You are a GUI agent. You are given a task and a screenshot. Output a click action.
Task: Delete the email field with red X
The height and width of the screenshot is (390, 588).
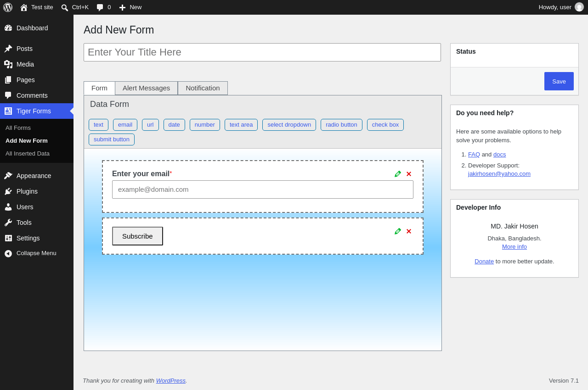point(409,174)
